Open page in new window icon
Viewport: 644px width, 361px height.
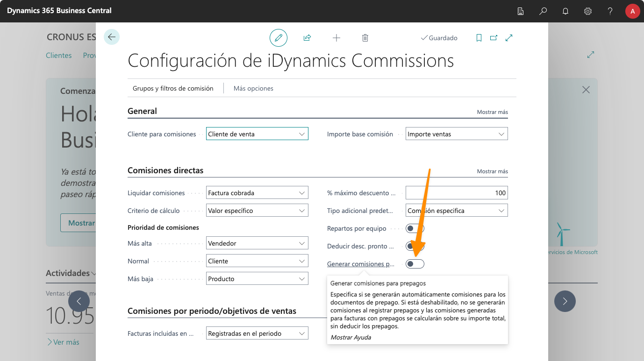(494, 38)
